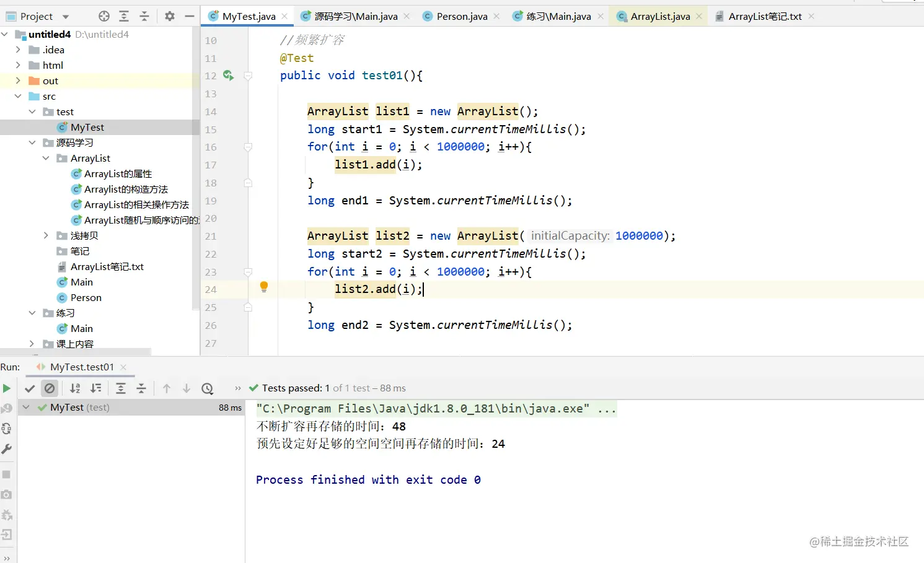Screen dimensions: 924x563
Task: Collapse the ArrayList package in tree
Action: (x=46, y=158)
